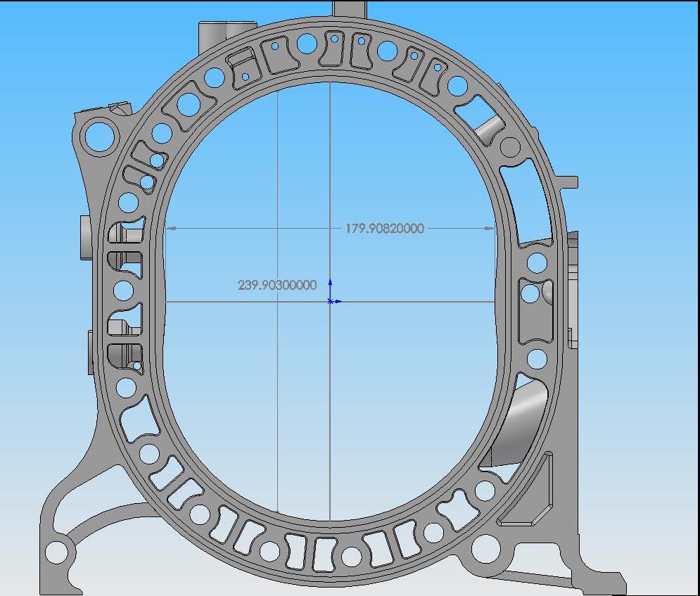Select the cylindrical boss on the top-left edge

211,32
